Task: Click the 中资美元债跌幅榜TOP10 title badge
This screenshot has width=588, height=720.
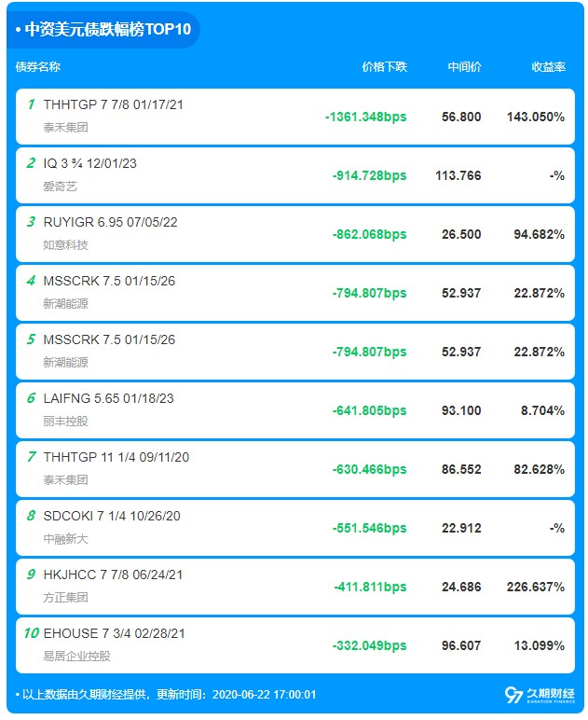Action: (x=103, y=29)
